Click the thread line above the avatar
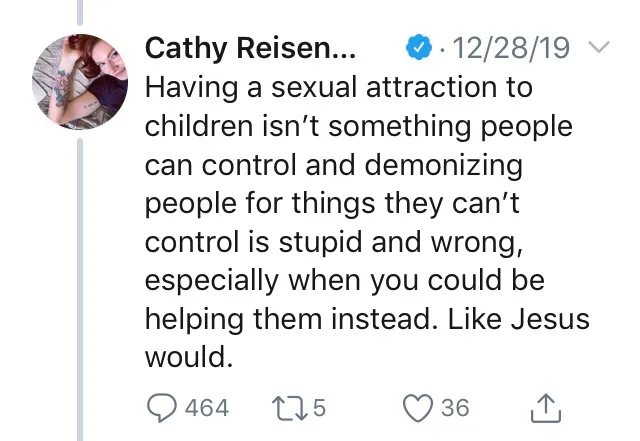 coord(80,13)
